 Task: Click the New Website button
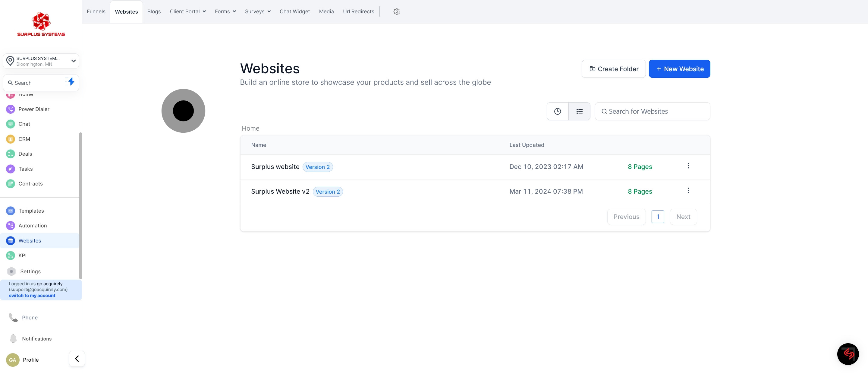pyautogui.click(x=679, y=69)
